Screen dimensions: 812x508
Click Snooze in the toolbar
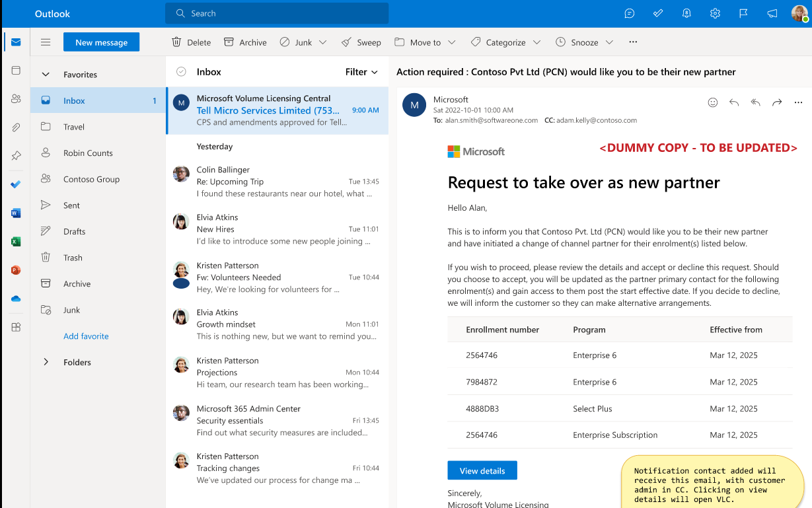pyautogui.click(x=577, y=42)
